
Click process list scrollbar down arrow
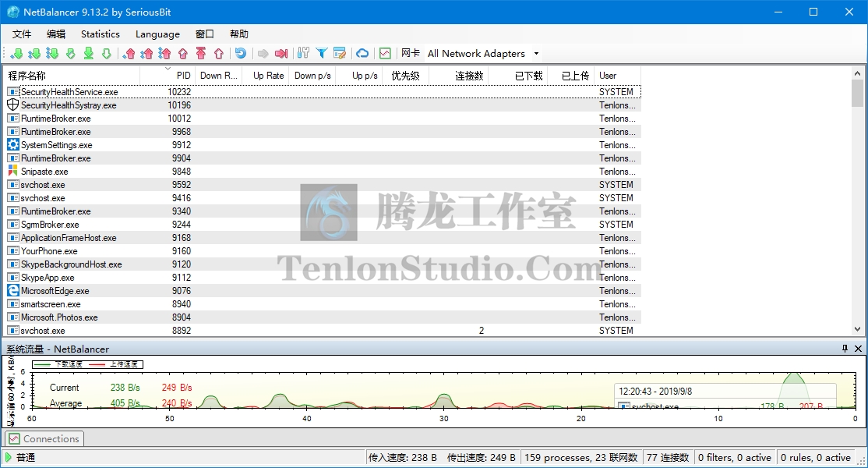pyautogui.click(x=858, y=329)
